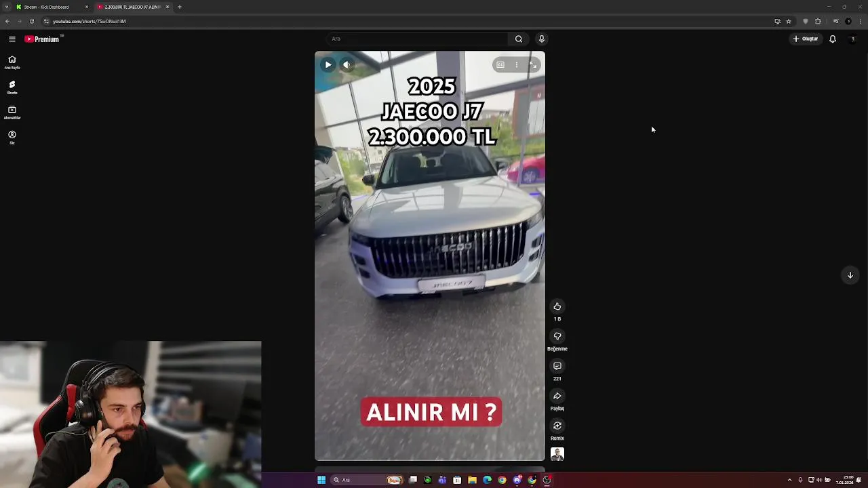Viewport: 868px width, 488px height.
Task: Open the shield extension icon
Action: pos(806,21)
